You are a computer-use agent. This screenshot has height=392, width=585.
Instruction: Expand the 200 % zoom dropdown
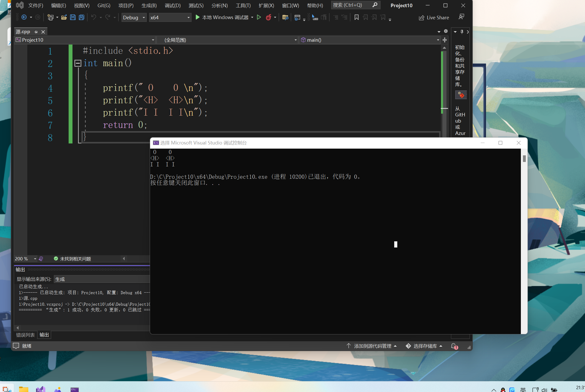coord(35,259)
